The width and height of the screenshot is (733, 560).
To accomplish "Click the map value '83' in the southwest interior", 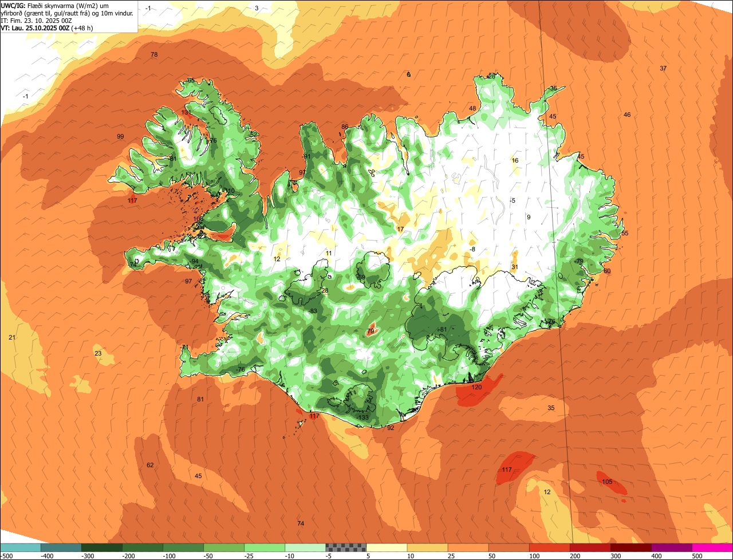I will pyautogui.click(x=313, y=311).
